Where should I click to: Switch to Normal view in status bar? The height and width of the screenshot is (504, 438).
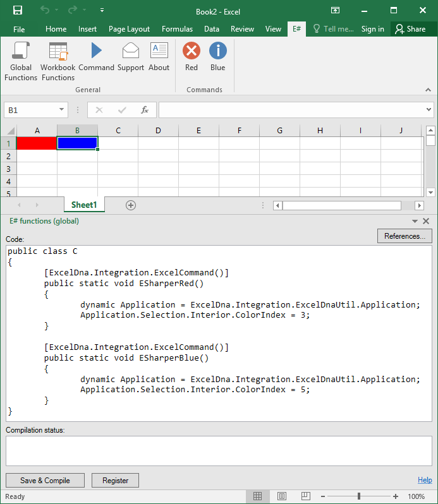tap(258, 496)
